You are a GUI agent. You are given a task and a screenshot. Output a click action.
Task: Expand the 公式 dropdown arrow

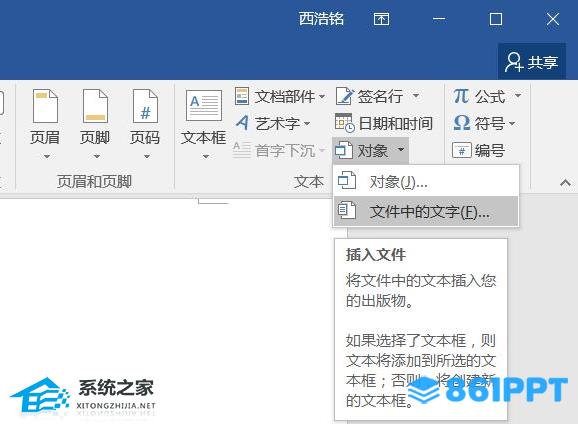click(518, 96)
